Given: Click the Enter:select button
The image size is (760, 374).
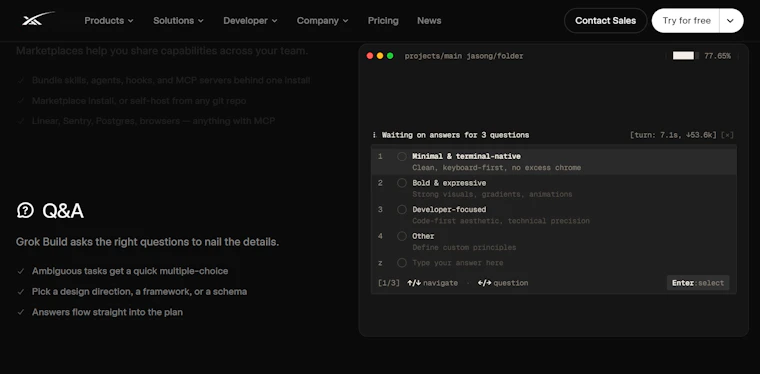Looking at the screenshot, I should point(698,283).
